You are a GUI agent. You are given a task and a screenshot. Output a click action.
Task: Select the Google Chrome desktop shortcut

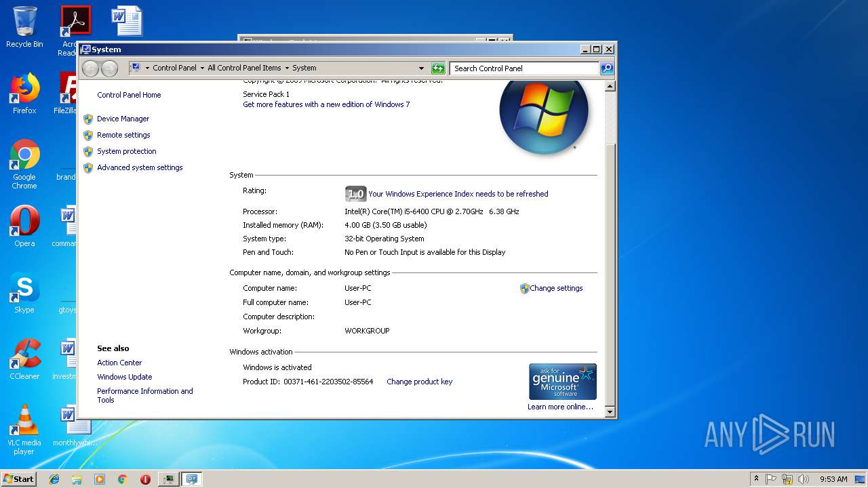pyautogui.click(x=24, y=164)
